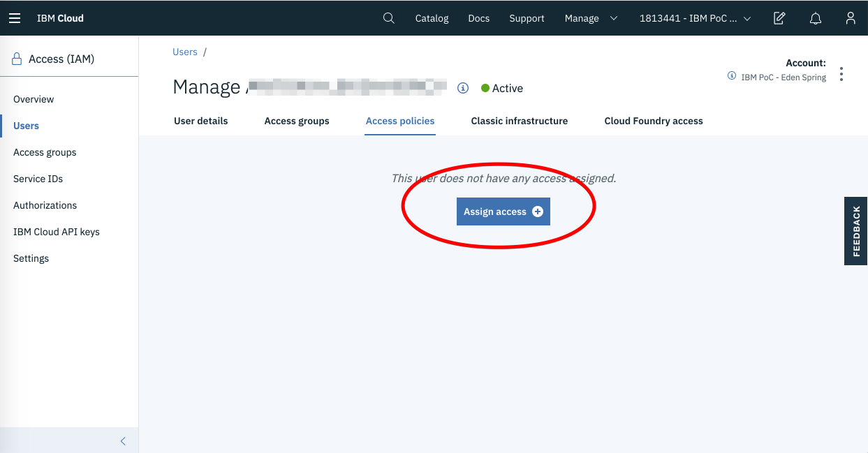Click the IBM Cloud logo text
Viewport: 868px width, 453px height.
60,18
